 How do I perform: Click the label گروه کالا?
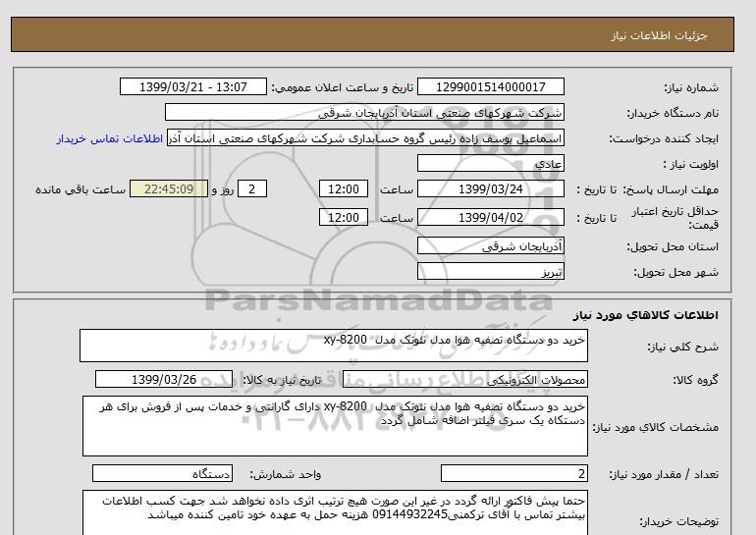click(696, 380)
